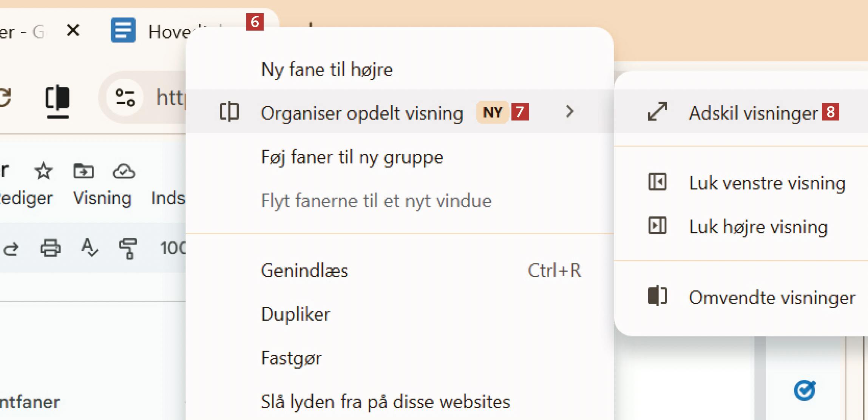
Task: Select Adskil visninger in submenu
Action: click(x=752, y=113)
